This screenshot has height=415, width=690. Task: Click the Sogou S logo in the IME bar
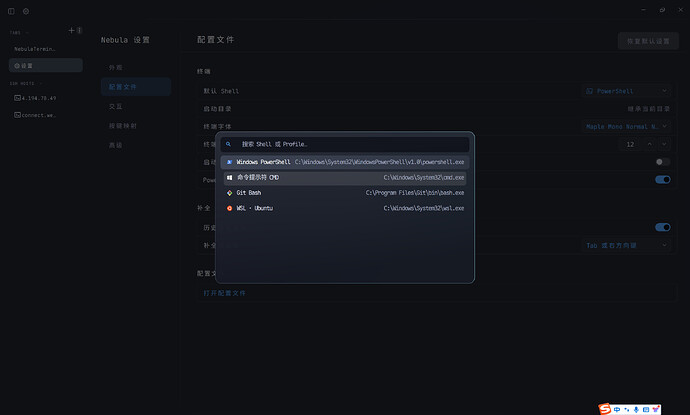pos(605,409)
